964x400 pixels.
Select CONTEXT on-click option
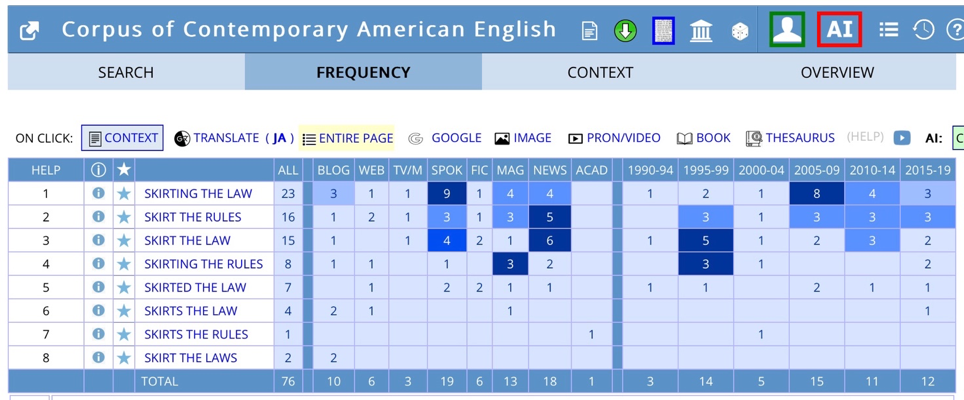(x=122, y=138)
